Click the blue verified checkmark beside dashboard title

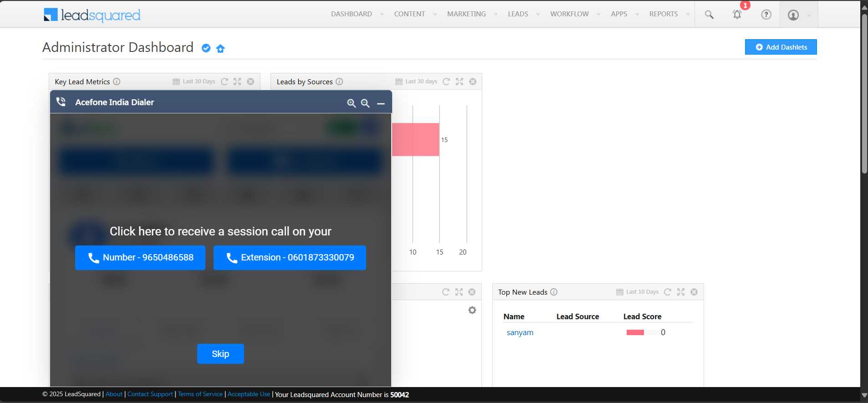pyautogui.click(x=206, y=48)
